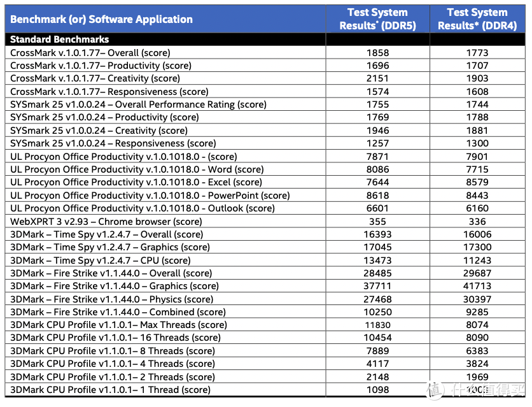Click the "Standard Benchmarks" section row

coord(59,39)
